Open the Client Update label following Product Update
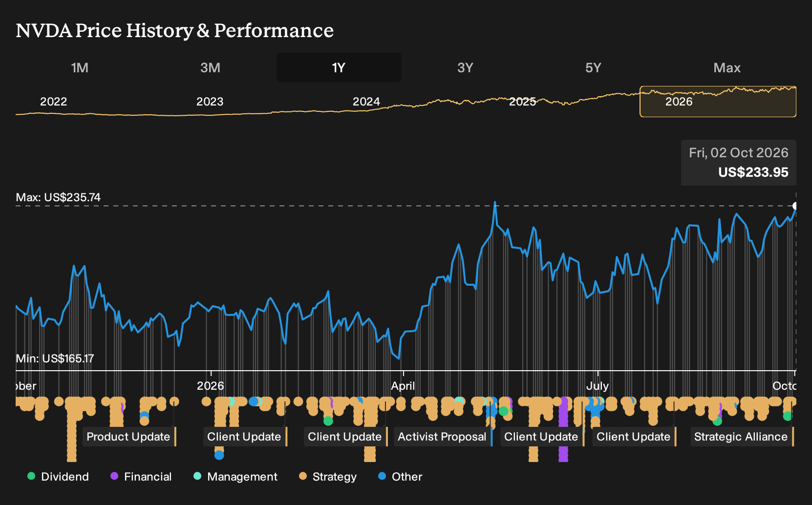The image size is (812, 505). 244,437
